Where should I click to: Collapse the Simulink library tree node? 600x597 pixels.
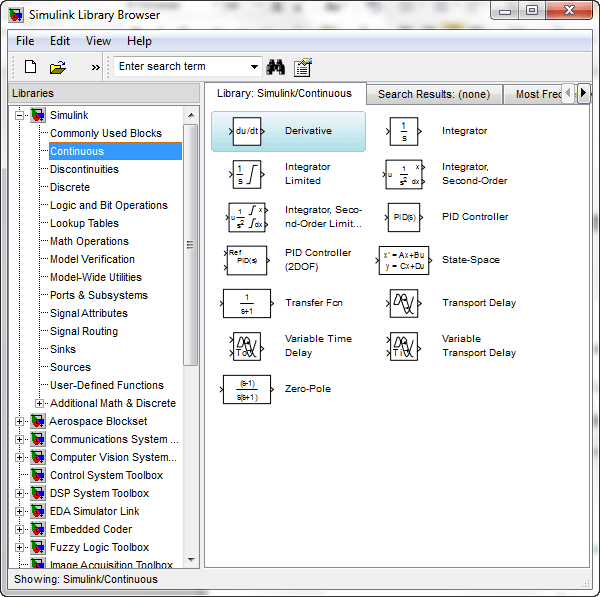[x=20, y=115]
